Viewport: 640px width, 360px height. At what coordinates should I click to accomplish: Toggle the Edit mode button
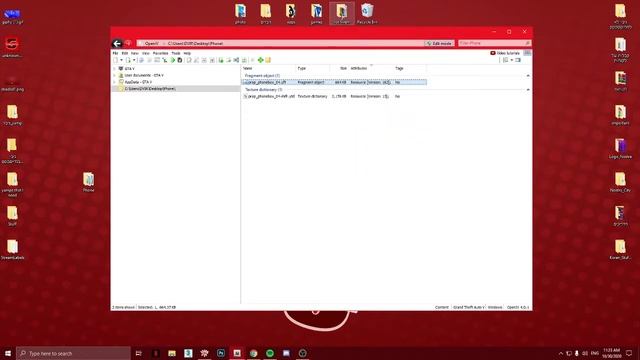[x=439, y=43]
